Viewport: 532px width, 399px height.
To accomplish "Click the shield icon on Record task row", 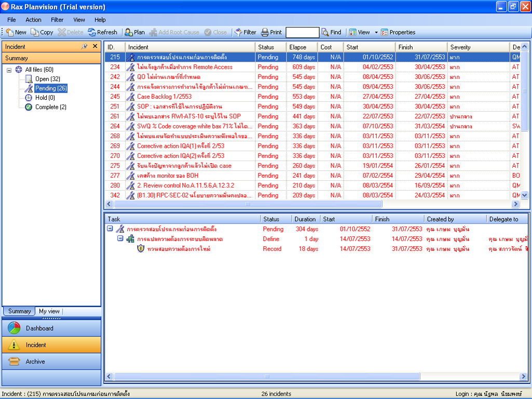I will click(x=141, y=249).
